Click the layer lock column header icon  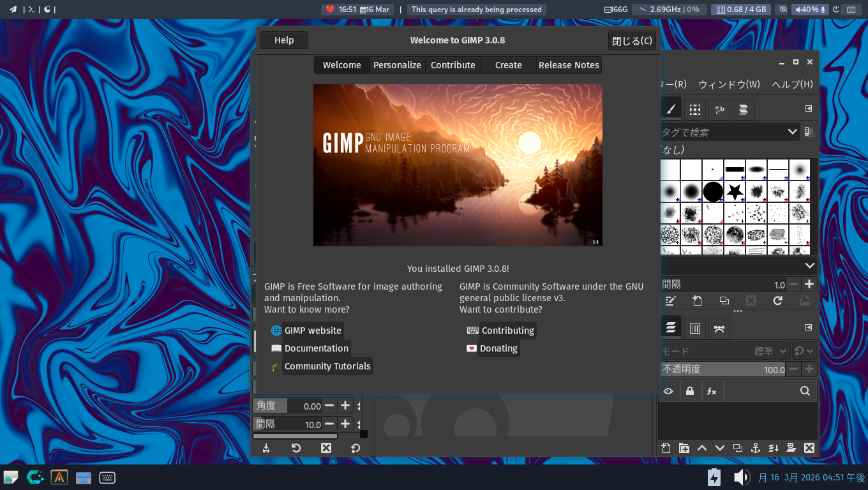pyautogui.click(x=690, y=392)
